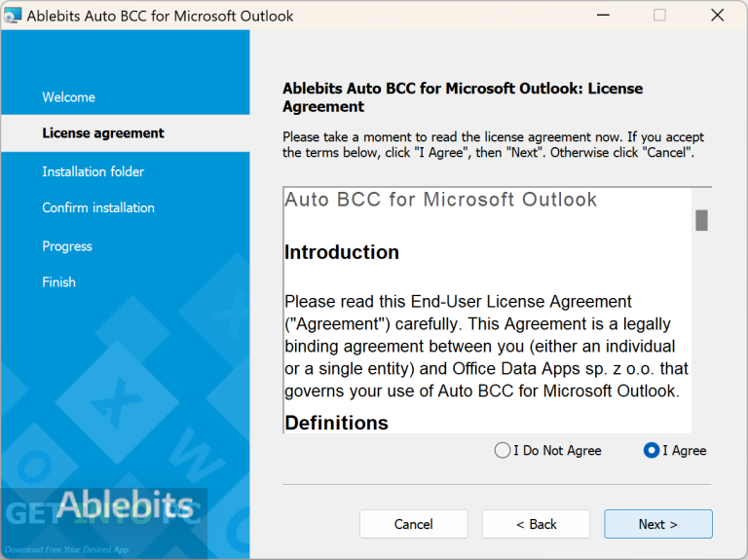748x560 pixels.
Task: Open the Welcome step in the sidebar
Action: click(69, 96)
